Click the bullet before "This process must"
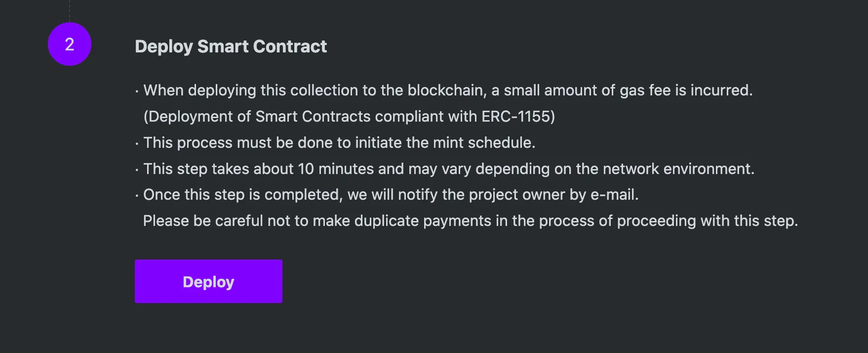Image resolution: width=868 pixels, height=353 pixels. 137,144
